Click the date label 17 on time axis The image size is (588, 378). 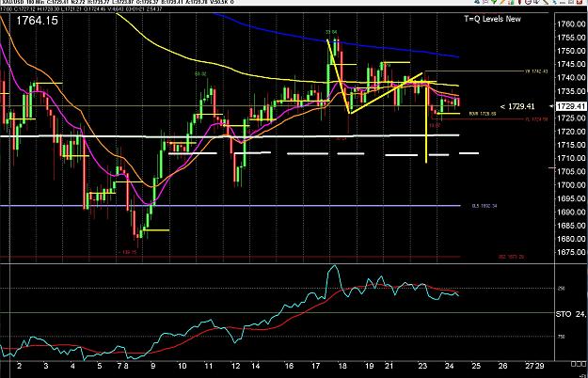click(x=316, y=366)
